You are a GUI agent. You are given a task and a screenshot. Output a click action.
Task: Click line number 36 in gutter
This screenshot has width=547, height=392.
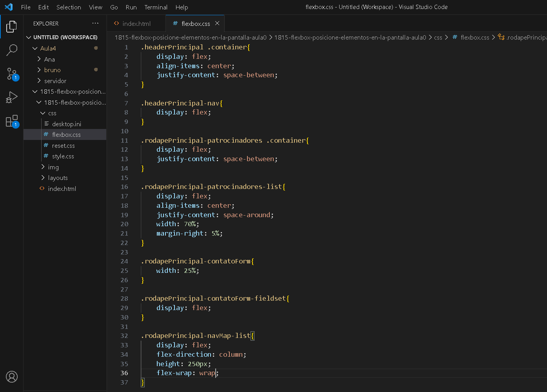[x=124, y=373]
